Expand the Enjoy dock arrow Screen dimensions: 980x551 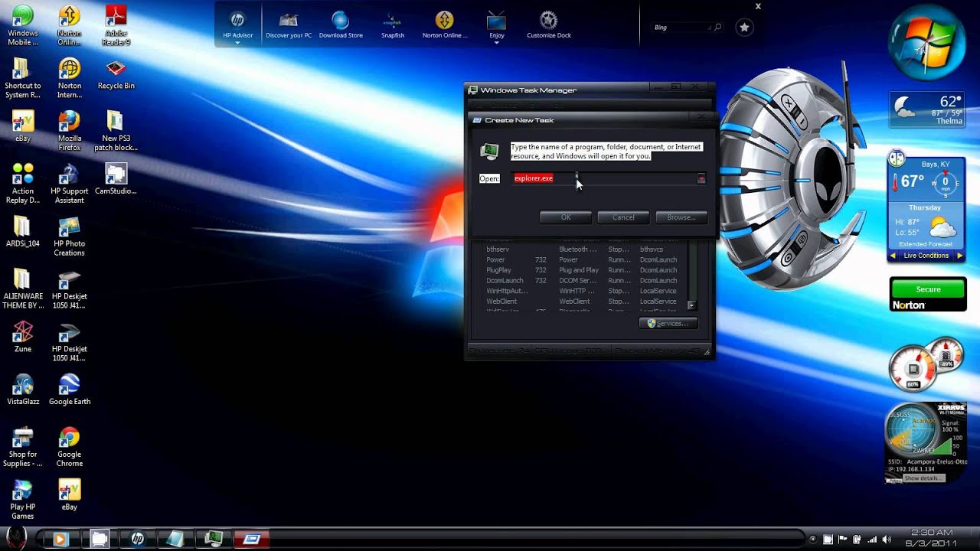[497, 43]
